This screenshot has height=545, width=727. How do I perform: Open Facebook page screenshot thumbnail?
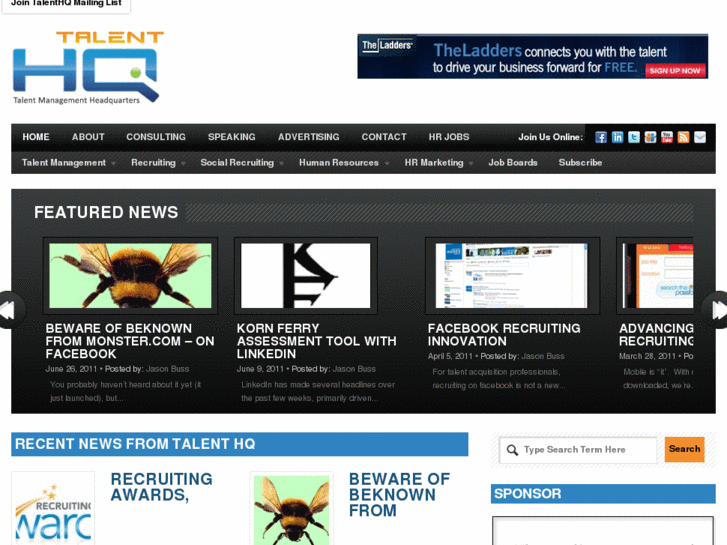[x=511, y=276]
